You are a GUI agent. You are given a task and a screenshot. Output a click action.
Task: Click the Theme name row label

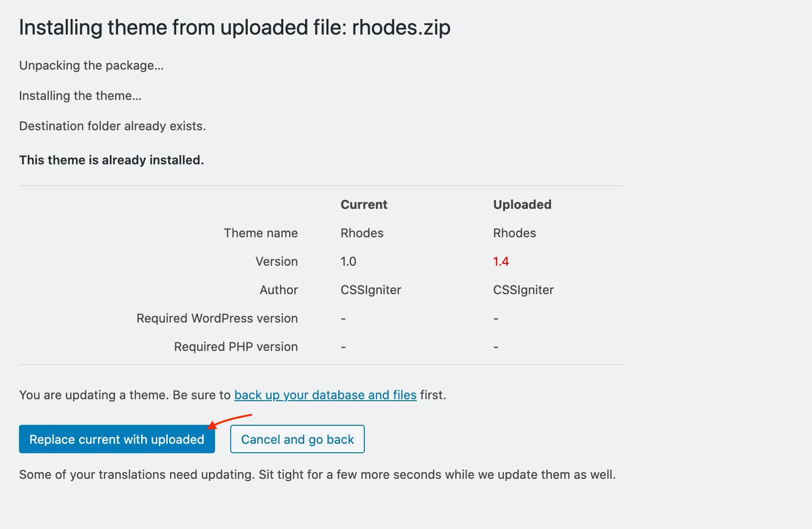pos(261,233)
